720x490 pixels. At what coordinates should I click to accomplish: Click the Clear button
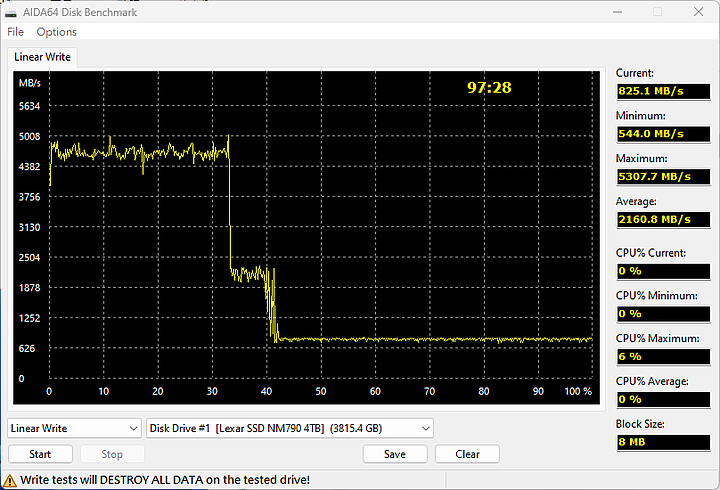[x=467, y=454]
